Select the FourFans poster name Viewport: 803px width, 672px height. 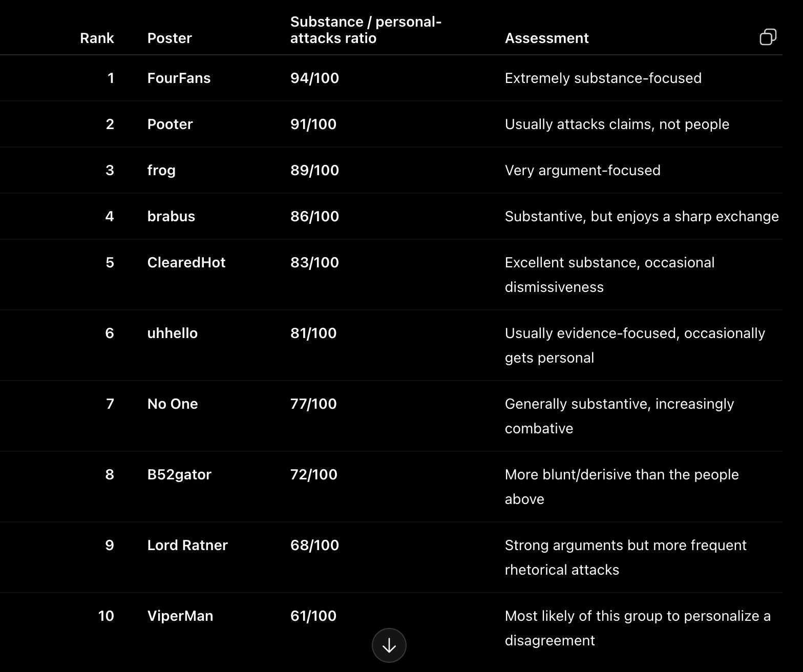coord(179,78)
